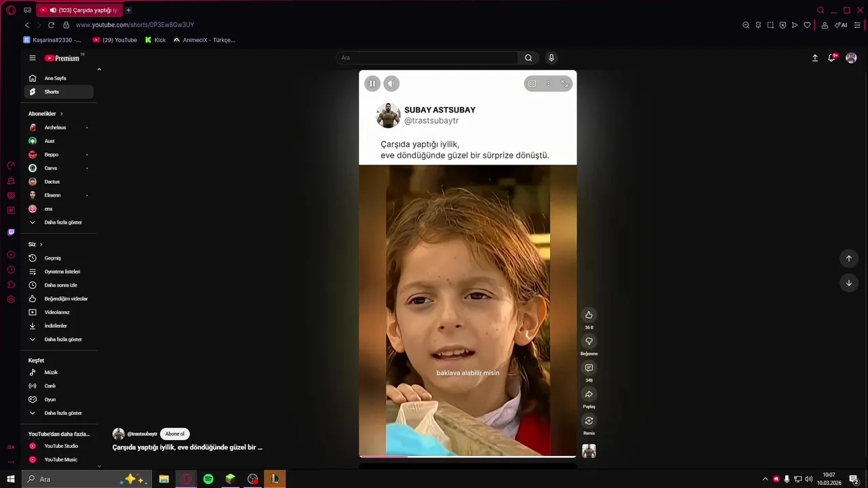Open the trastsubaytr channel avatar
This screenshot has width=868, height=488.
pos(119,434)
